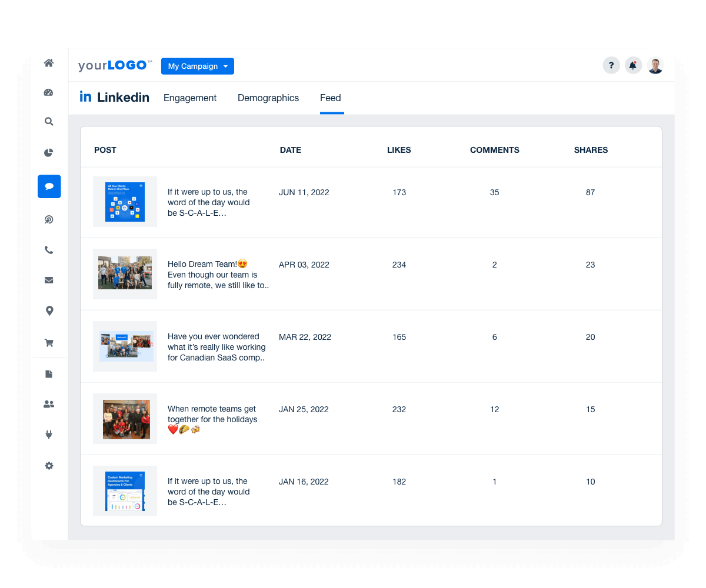Open the shopping cart ecommerce icon
The image size is (706, 588).
pyautogui.click(x=49, y=343)
